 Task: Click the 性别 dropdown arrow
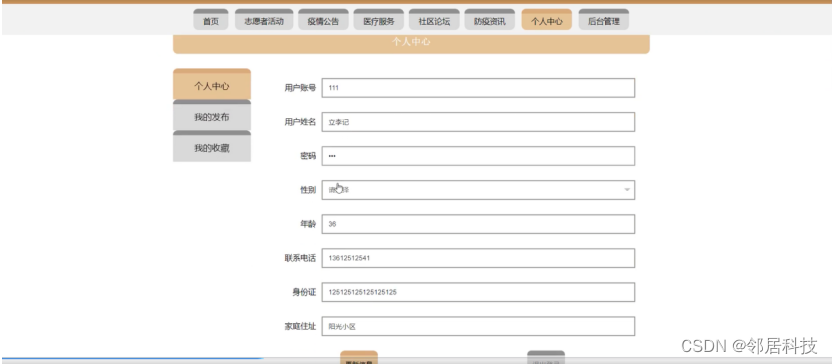(627, 190)
